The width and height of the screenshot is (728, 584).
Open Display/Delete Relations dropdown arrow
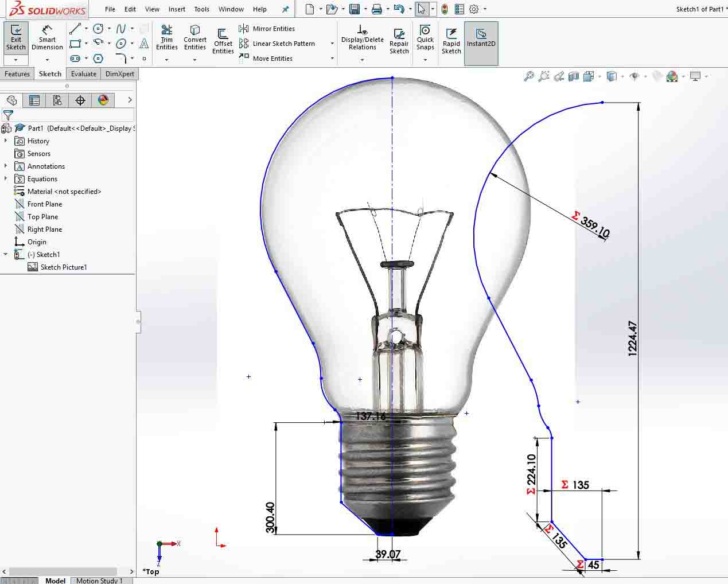tap(362, 60)
